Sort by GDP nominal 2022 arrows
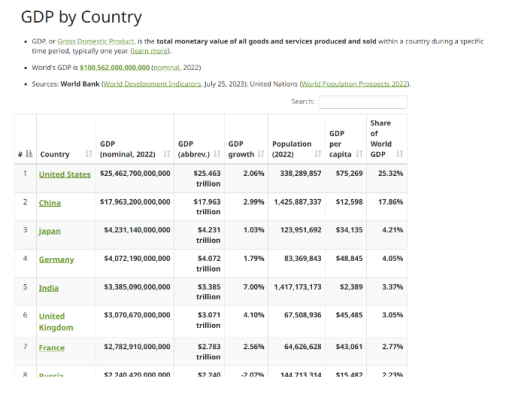 167,154
